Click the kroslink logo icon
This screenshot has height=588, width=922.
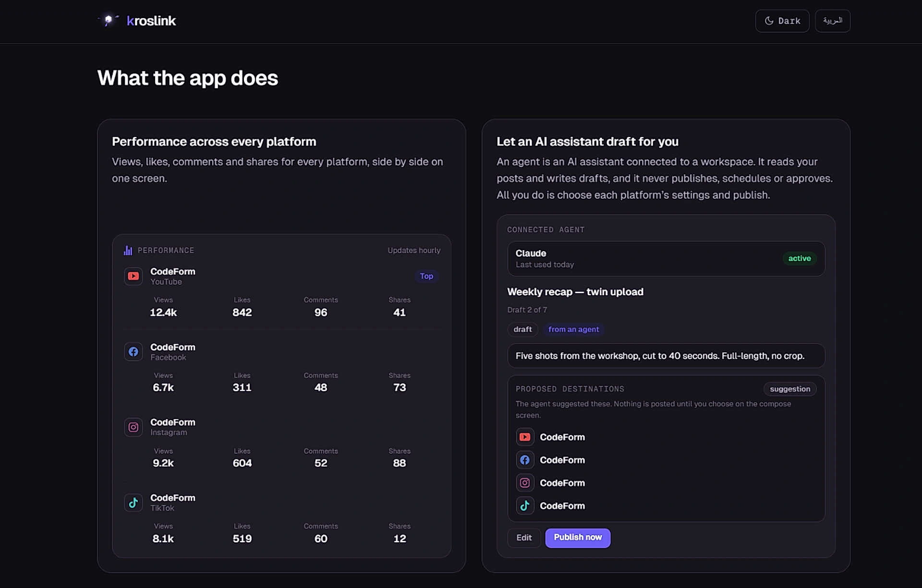click(109, 20)
